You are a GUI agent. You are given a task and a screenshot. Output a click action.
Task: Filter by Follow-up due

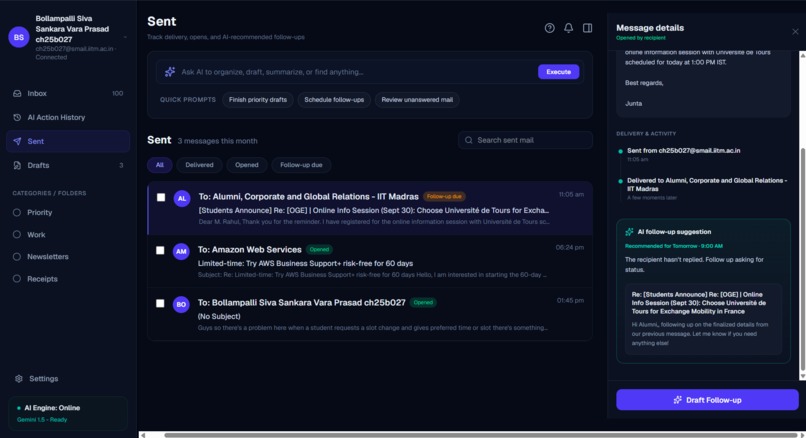301,165
